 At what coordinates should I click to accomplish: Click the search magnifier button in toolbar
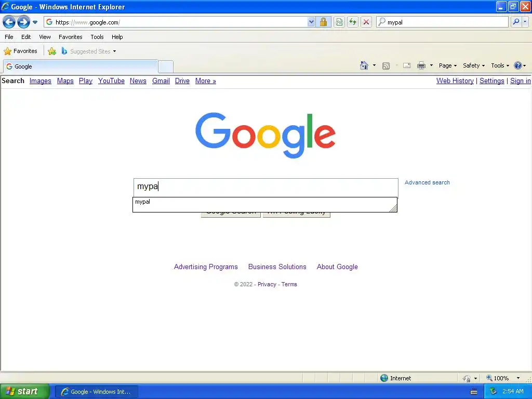click(x=516, y=22)
